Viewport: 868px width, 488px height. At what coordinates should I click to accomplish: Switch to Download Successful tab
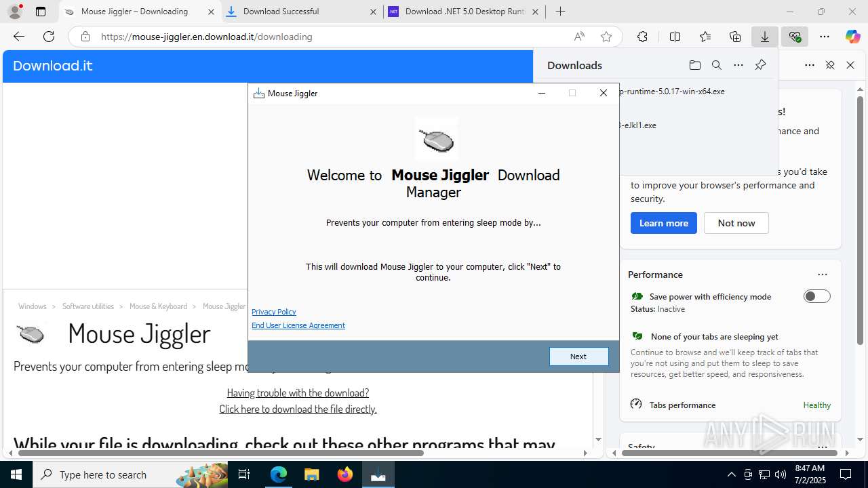coord(302,12)
